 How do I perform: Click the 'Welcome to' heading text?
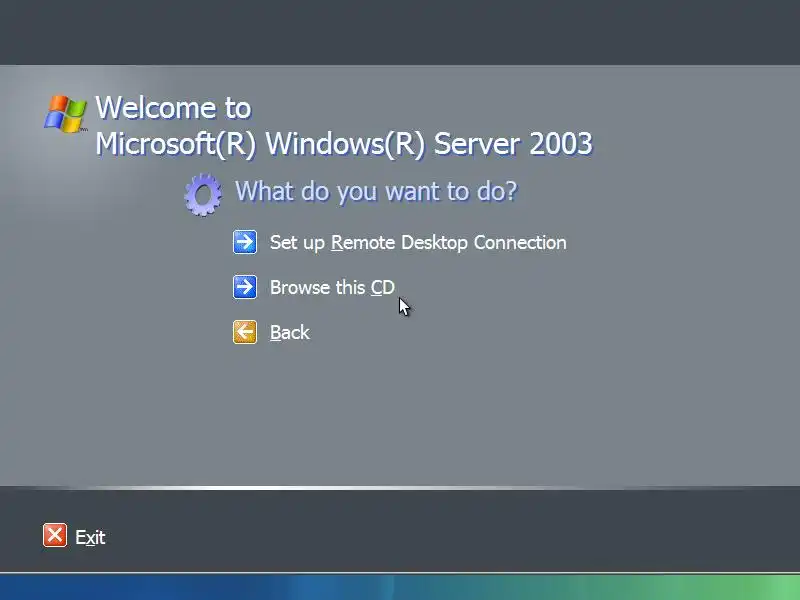[173, 108]
